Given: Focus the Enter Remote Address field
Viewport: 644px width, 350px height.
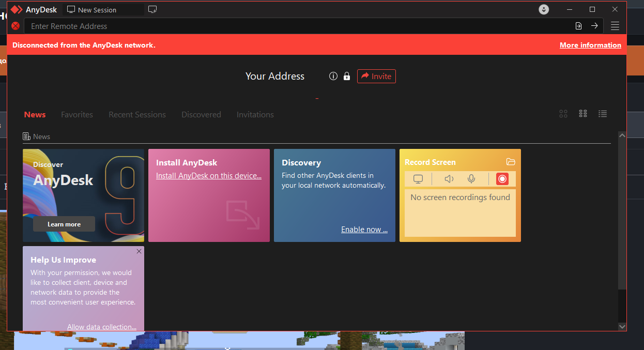Looking at the screenshot, I should click(x=301, y=26).
